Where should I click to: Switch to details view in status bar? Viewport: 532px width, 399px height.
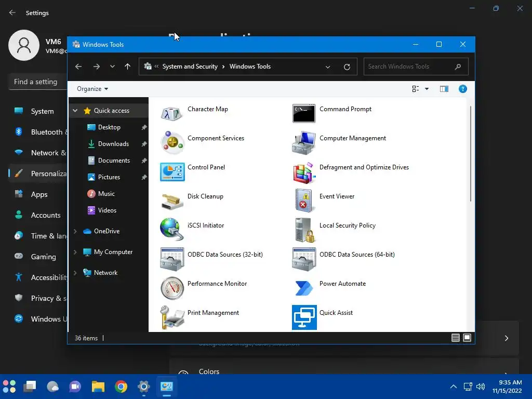pyautogui.click(x=455, y=338)
